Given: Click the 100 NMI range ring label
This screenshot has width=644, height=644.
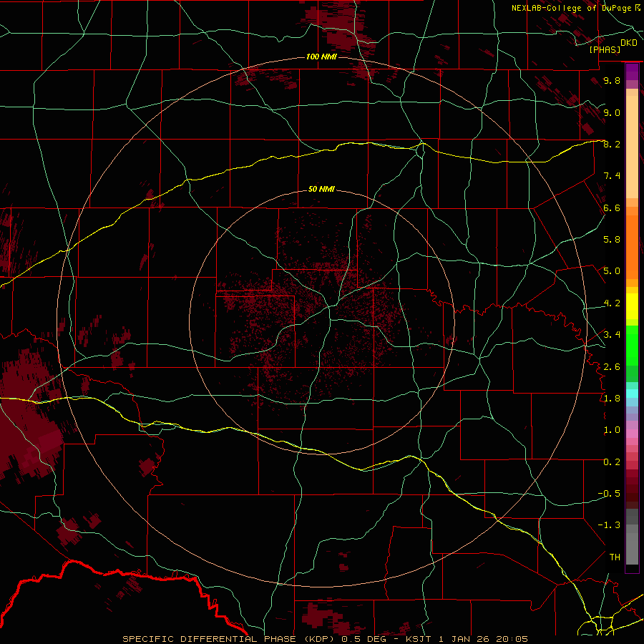Looking at the screenshot, I should pyautogui.click(x=321, y=57).
